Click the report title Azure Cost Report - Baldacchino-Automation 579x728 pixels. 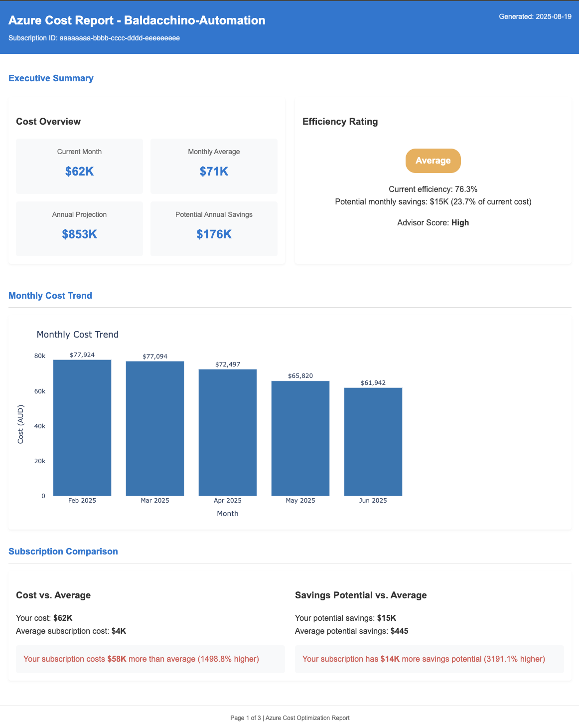(137, 20)
